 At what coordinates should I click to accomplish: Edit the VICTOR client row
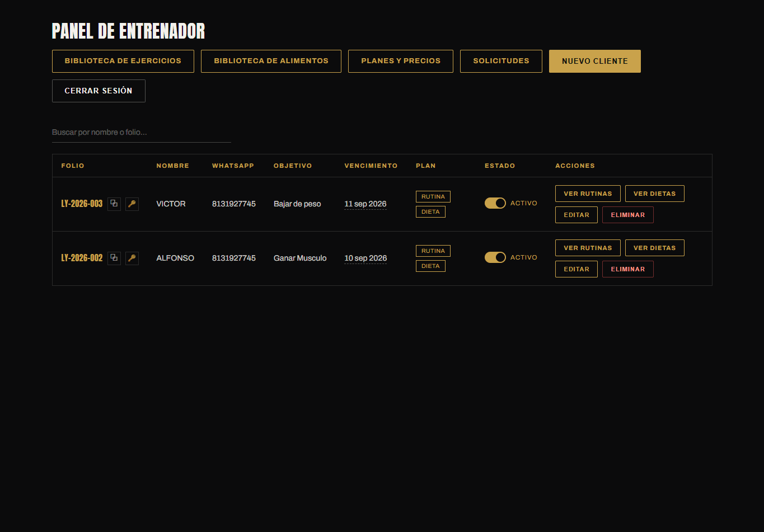576,215
